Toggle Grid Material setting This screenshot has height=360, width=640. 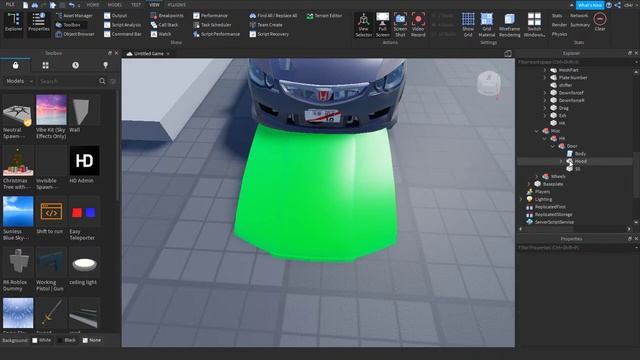487,25
